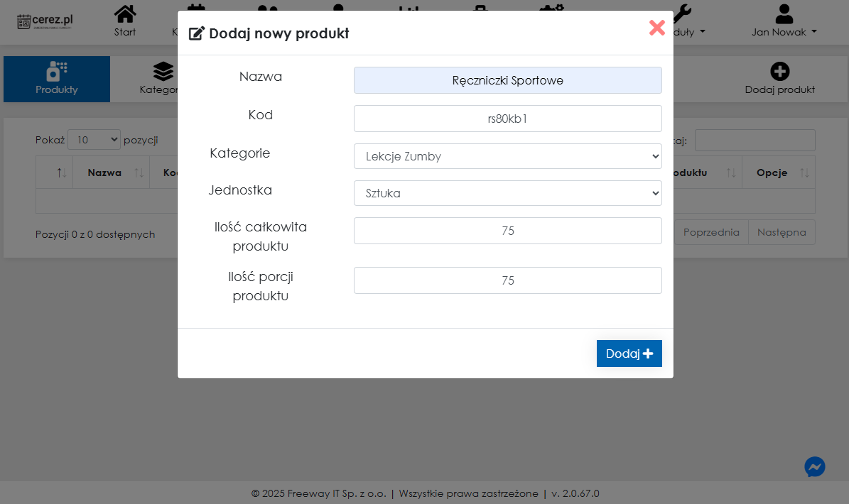Screen dimensions: 849x504
Task: Open the Jednostka dropdown showing Sztuka
Action: [x=507, y=192]
